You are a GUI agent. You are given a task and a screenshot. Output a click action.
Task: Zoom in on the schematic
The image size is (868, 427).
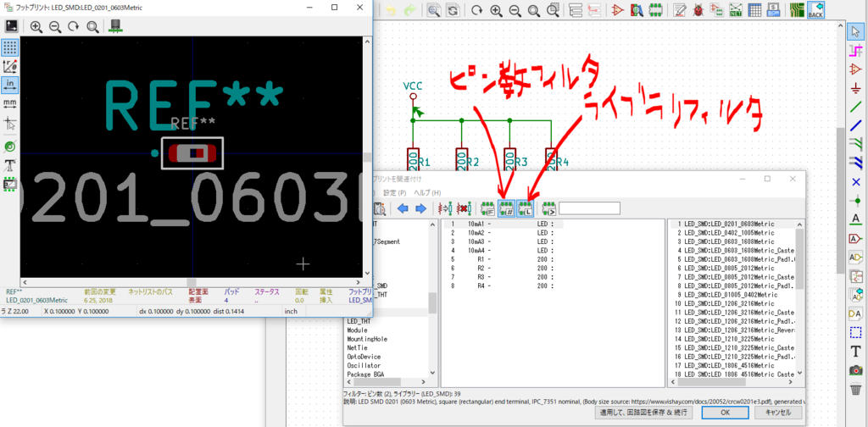click(496, 10)
